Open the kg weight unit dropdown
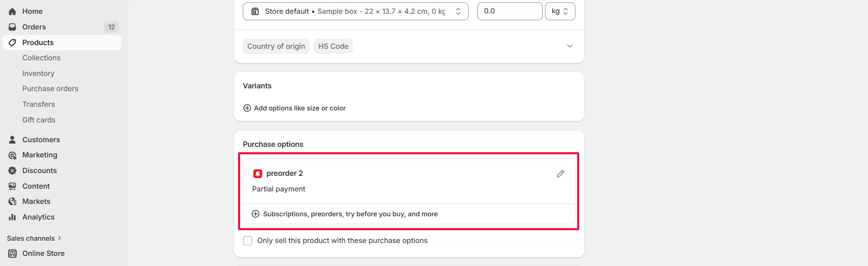The height and width of the screenshot is (266, 868). pos(560,12)
